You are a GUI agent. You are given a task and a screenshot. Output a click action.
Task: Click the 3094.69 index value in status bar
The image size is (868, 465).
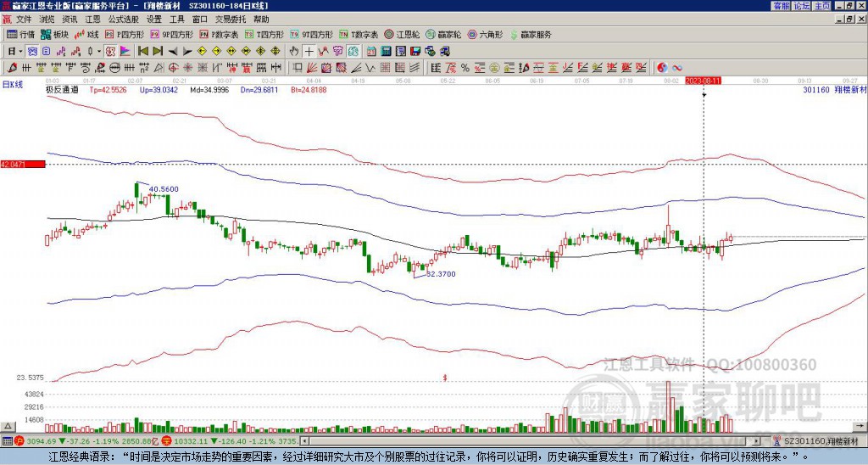42,441
